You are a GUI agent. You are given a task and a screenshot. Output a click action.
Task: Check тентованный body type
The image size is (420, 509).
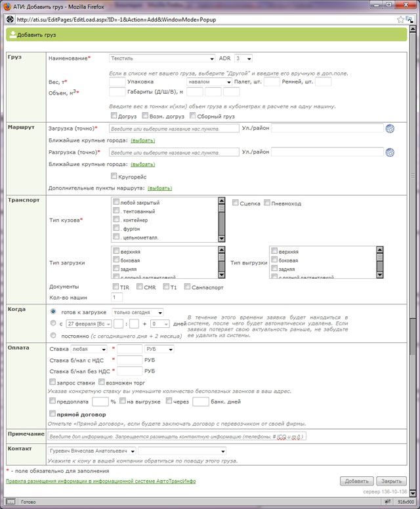(116, 211)
